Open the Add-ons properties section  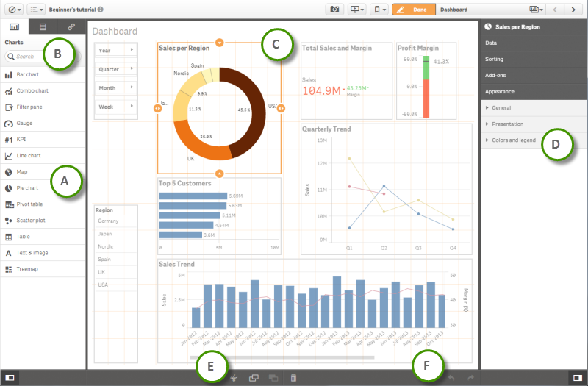pos(534,75)
